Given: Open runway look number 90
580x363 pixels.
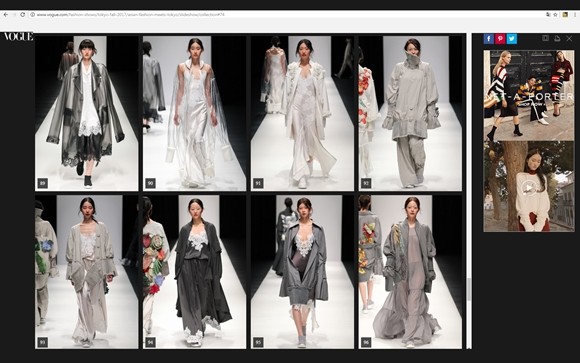Looking at the screenshot, I should (x=195, y=113).
